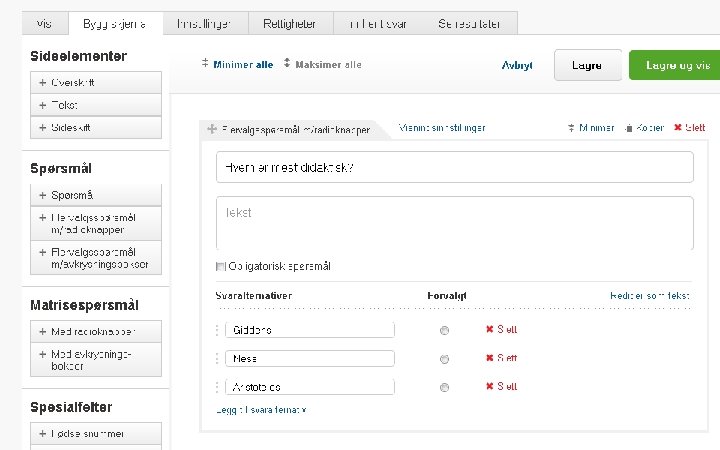Viewport: 720px width, 450px height.
Task: Click red Slett icon in question header
Action: [678, 128]
